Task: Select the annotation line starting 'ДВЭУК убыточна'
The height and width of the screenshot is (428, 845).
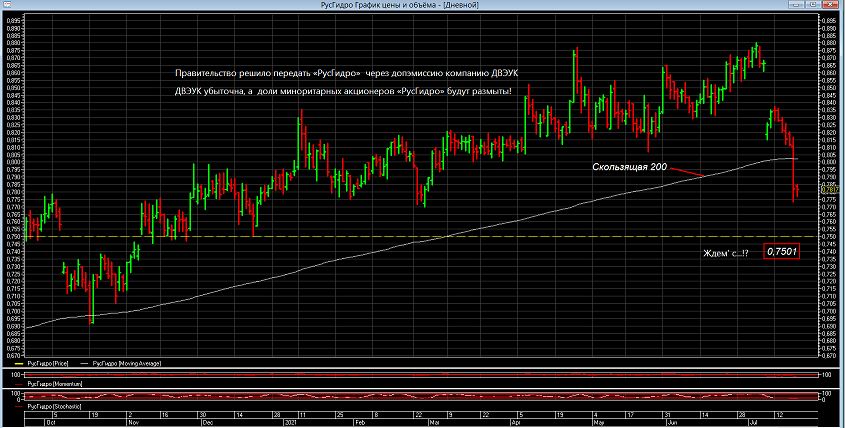Action: pyautogui.click(x=343, y=92)
